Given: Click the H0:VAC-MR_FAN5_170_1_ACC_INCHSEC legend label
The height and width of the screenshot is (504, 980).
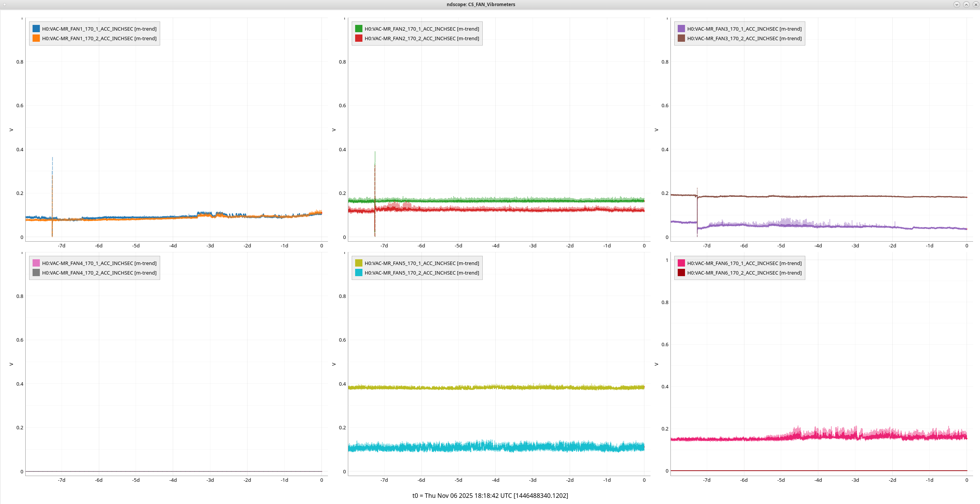Looking at the screenshot, I should [x=421, y=263].
